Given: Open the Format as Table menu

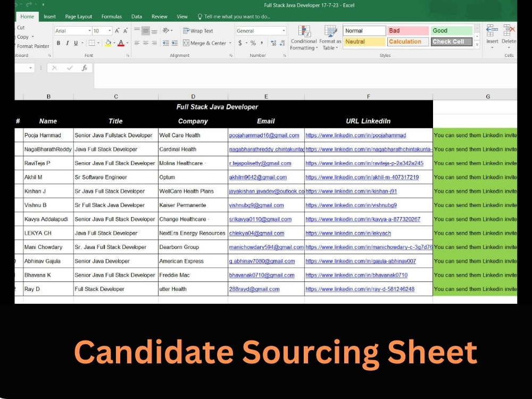Looking at the screenshot, I should 330,37.
